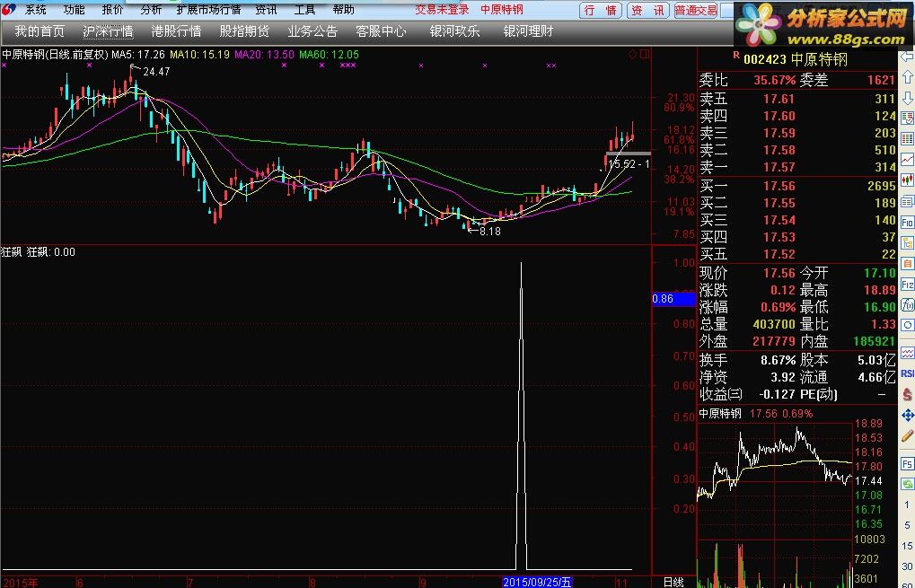Click the F5 chart switch icon

908,464
